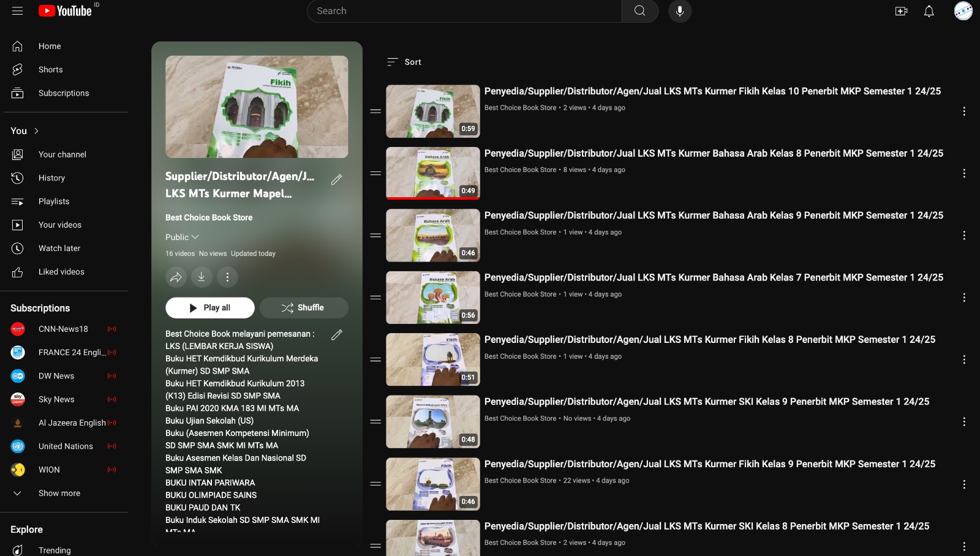Edit the playlist description pencil icon
980x556 pixels.
point(336,335)
